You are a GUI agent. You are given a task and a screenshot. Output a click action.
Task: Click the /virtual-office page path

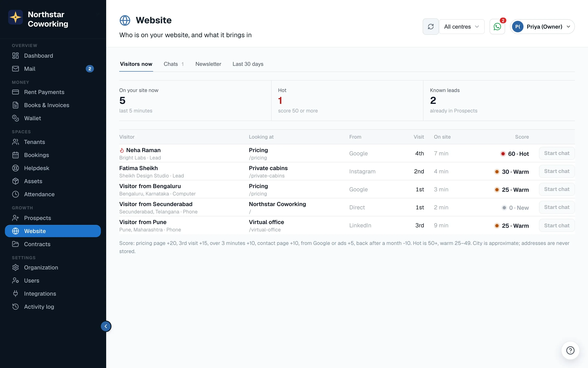[x=265, y=230]
